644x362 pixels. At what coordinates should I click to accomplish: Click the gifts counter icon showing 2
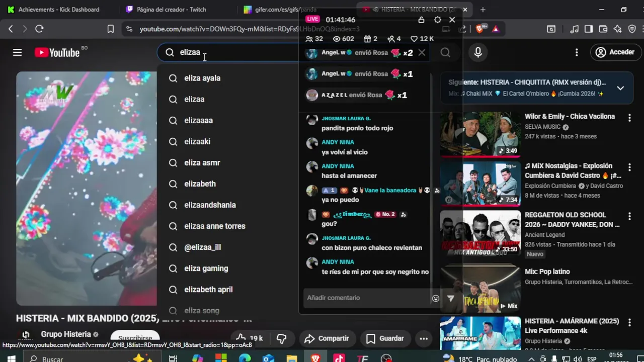[367, 39]
